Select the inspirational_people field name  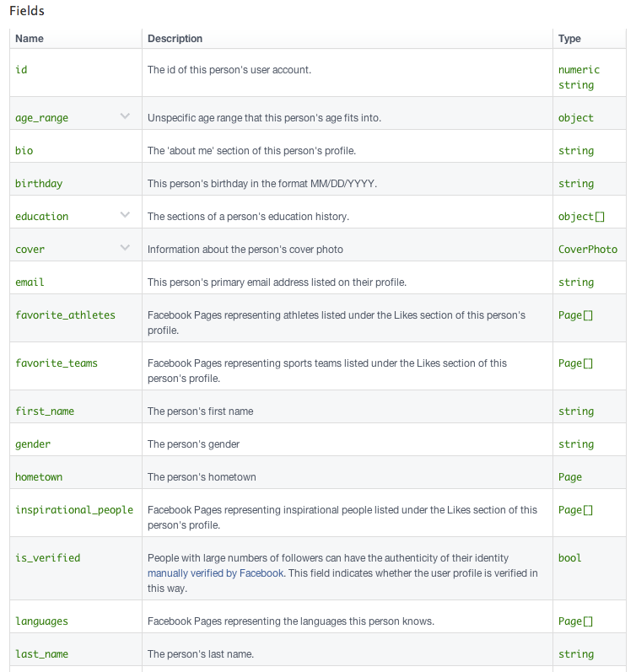pyautogui.click(x=74, y=510)
